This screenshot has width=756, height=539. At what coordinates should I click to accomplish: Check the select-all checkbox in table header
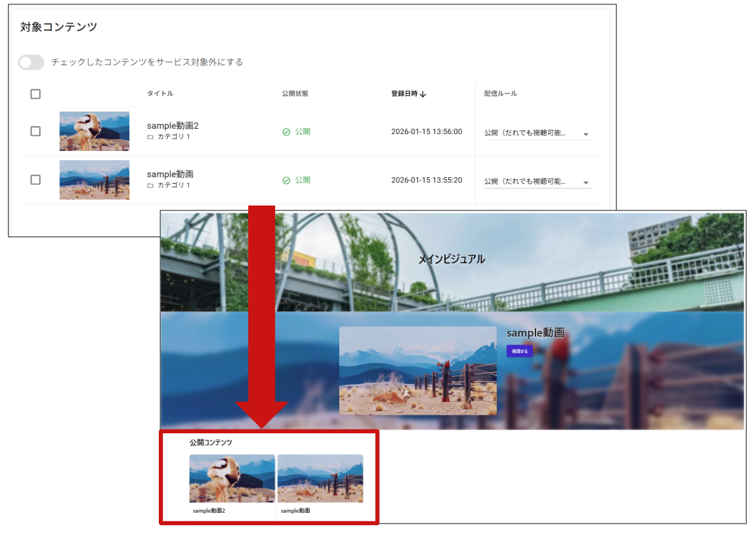pyautogui.click(x=35, y=94)
